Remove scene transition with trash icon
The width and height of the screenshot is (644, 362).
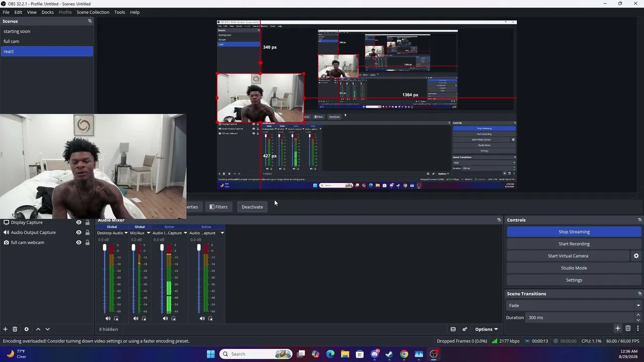tap(628, 328)
